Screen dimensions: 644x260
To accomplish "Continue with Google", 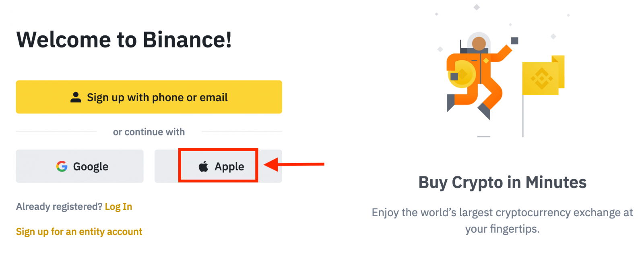I will (79, 166).
